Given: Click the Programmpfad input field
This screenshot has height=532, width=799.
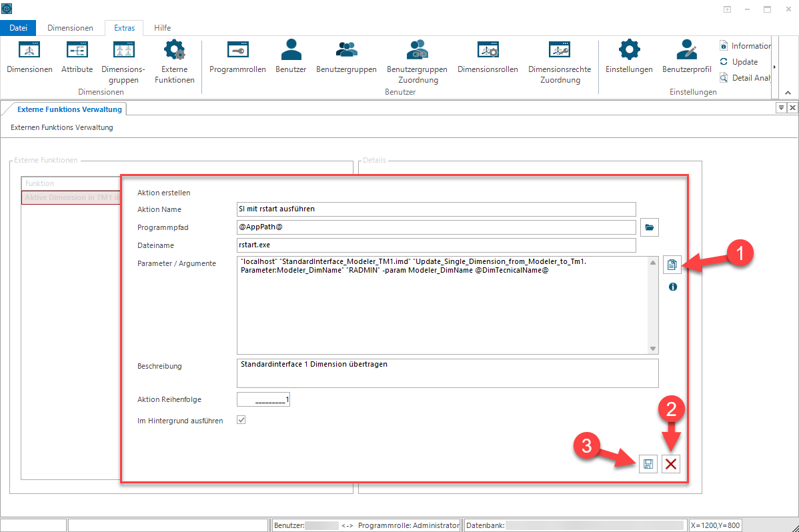Looking at the screenshot, I should tap(436, 227).
